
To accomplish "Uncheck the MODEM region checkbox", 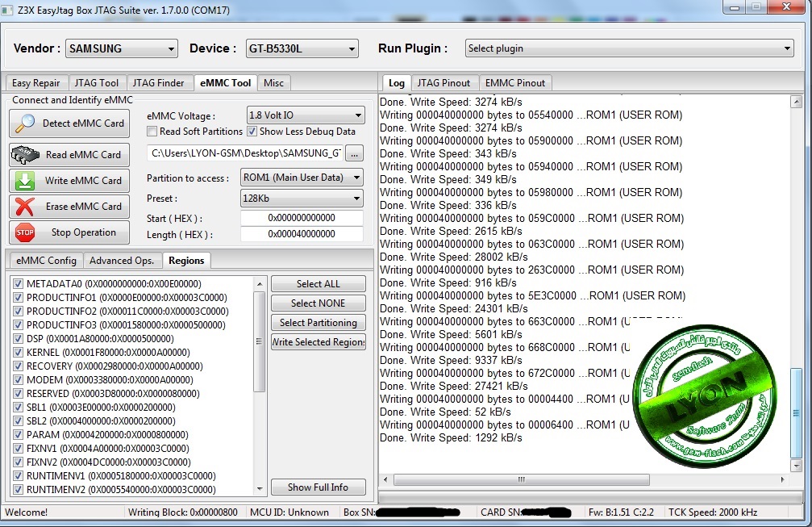I will click(18, 380).
